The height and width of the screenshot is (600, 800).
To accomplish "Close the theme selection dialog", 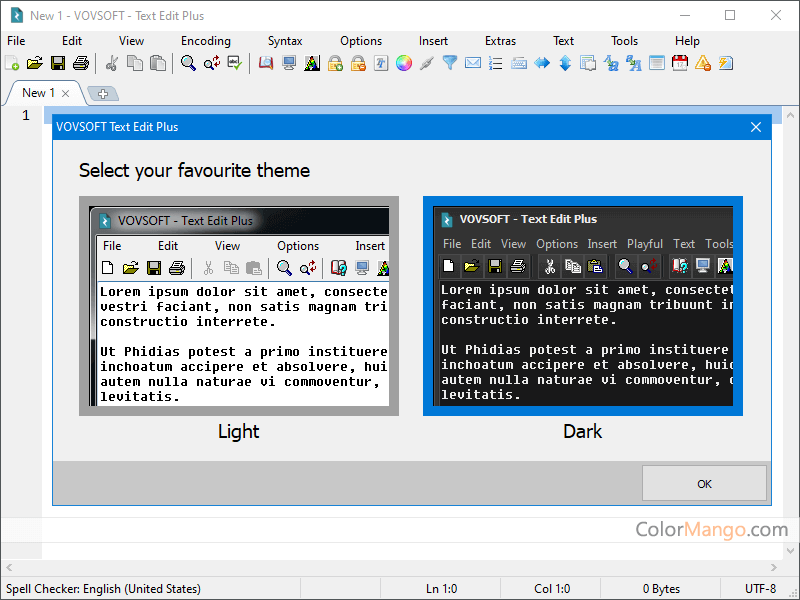I will point(756,127).
